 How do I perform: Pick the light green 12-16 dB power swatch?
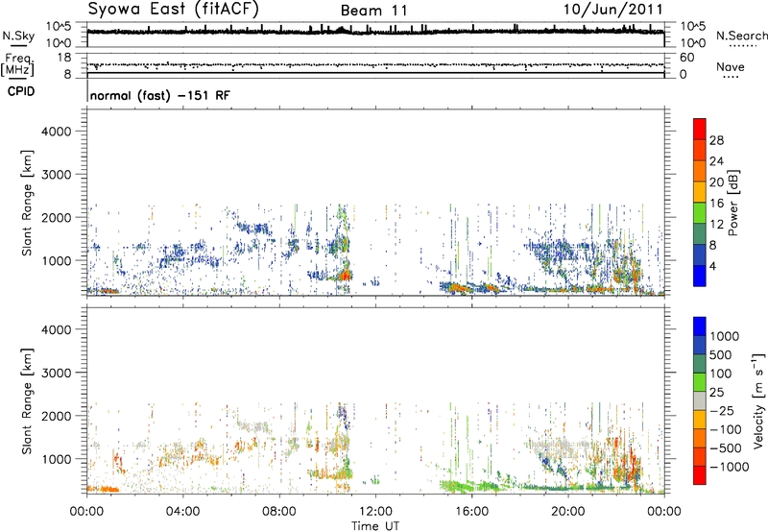[700, 212]
